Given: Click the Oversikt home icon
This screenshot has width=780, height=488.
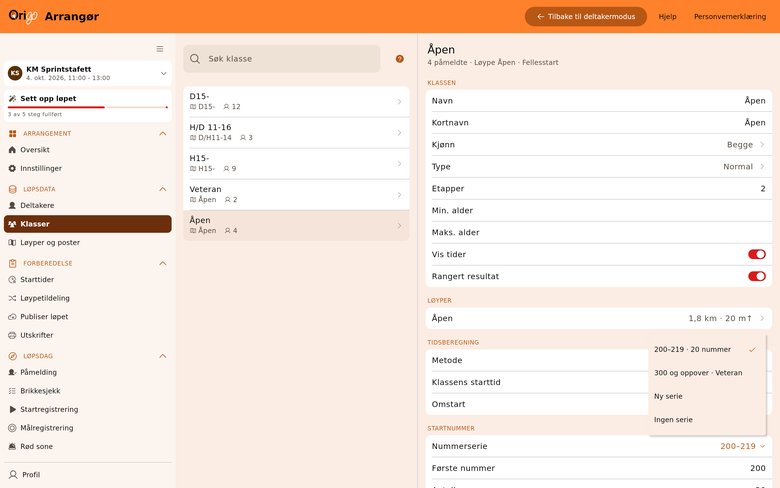Looking at the screenshot, I should pos(12,150).
